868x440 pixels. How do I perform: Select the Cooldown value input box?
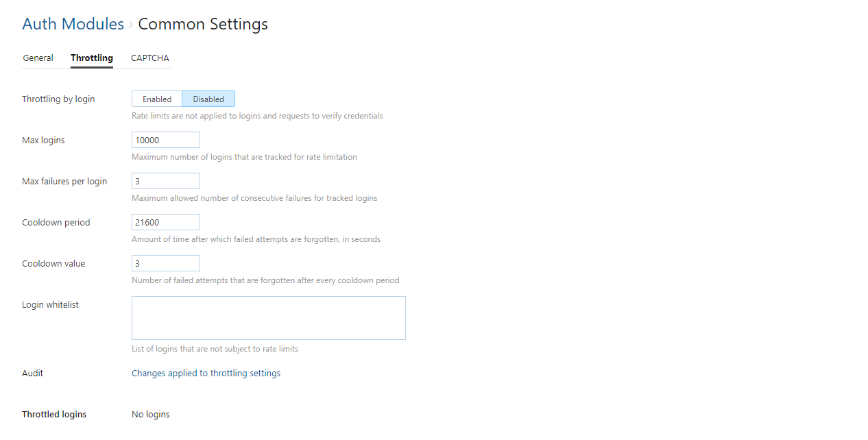point(166,264)
